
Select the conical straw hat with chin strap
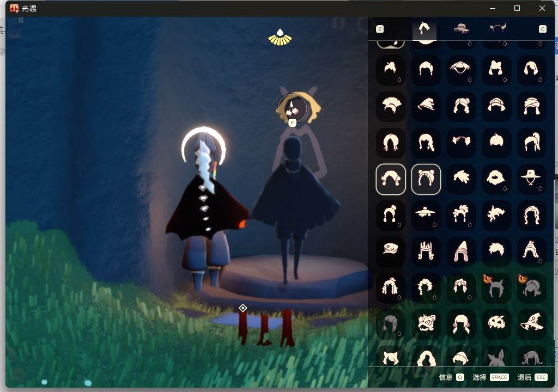click(x=460, y=69)
